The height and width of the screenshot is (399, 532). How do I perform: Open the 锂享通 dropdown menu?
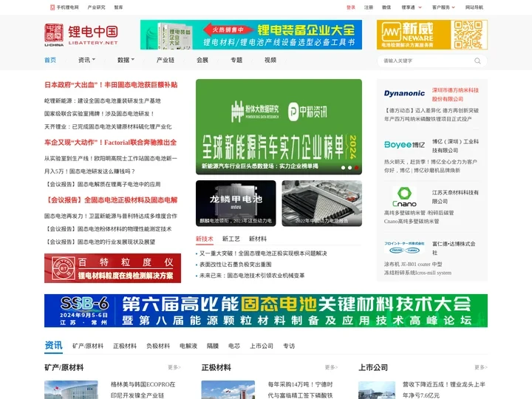[412, 7]
